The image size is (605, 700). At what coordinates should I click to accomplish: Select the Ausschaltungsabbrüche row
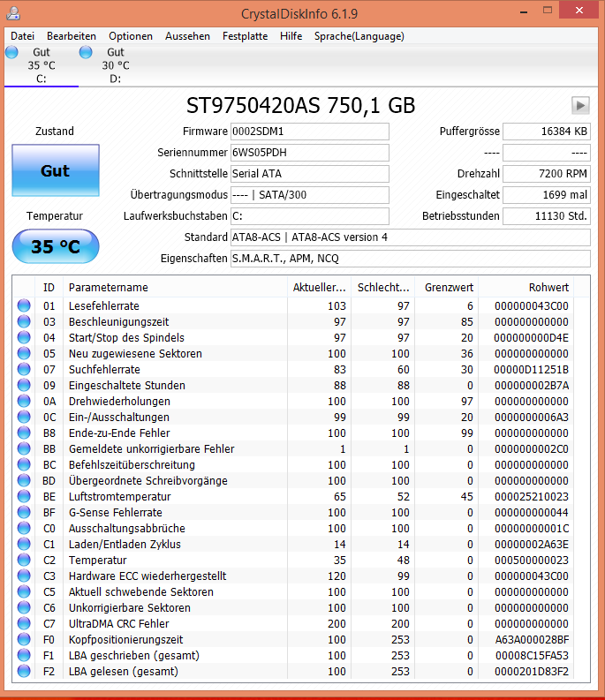coord(295,529)
